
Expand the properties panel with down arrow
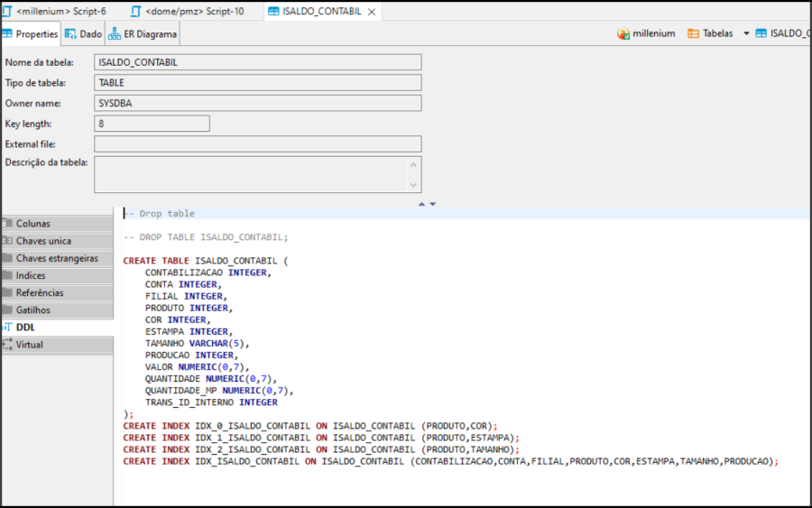click(433, 204)
